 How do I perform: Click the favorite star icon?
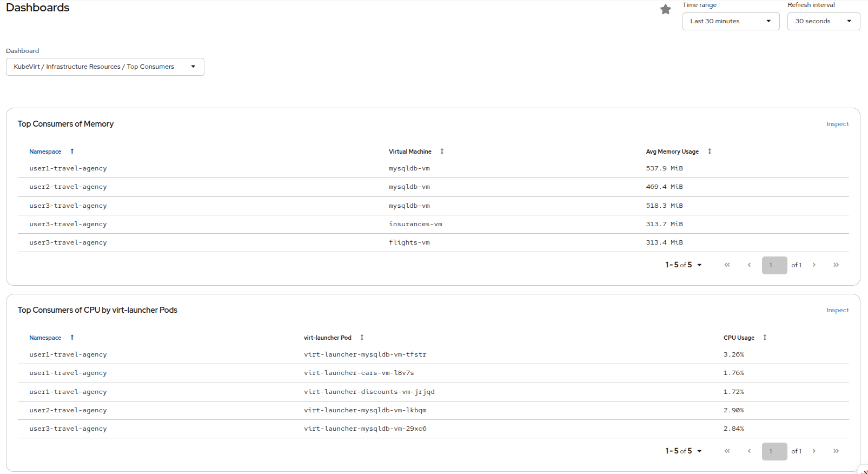point(665,9)
